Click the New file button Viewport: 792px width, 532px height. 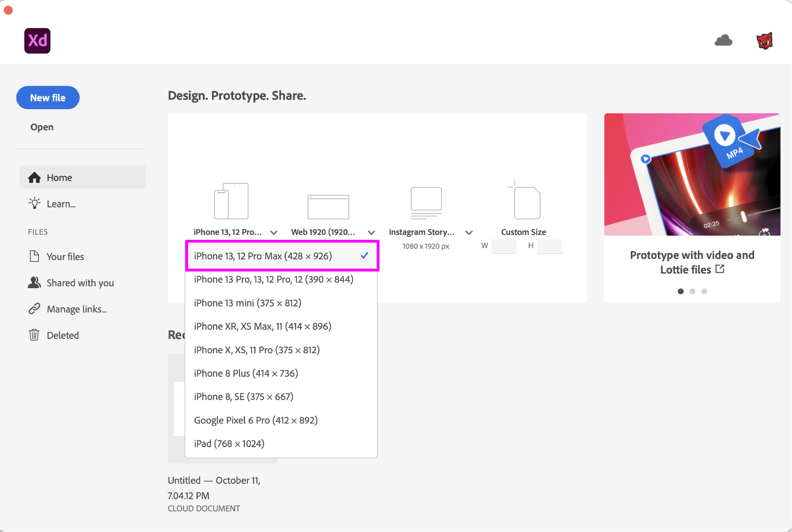point(48,98)
